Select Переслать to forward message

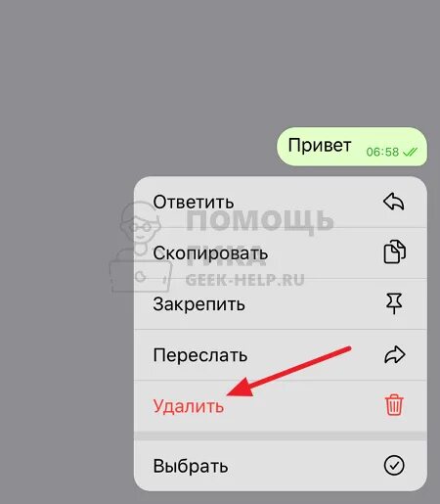tap(281, 355)
